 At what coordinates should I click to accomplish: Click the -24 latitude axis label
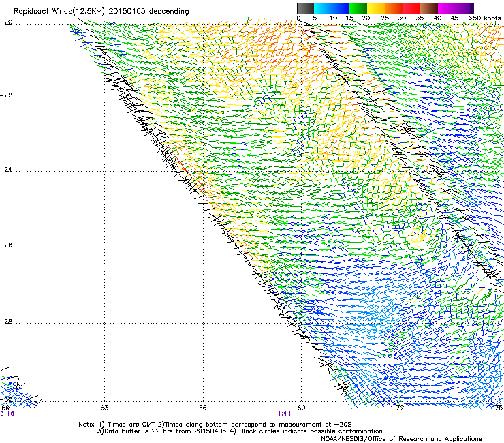pos(6,169)
